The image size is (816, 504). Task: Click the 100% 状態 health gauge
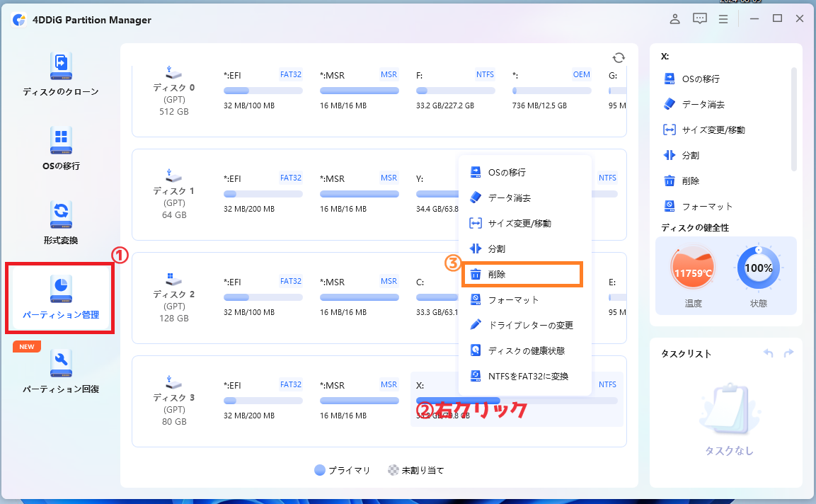click(758, 269)
